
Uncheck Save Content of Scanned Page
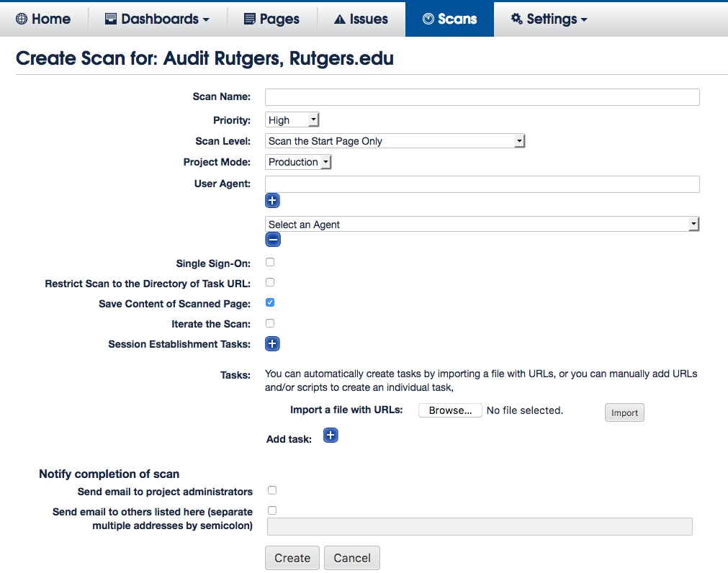pyautogui.click(x=271, y=303)
